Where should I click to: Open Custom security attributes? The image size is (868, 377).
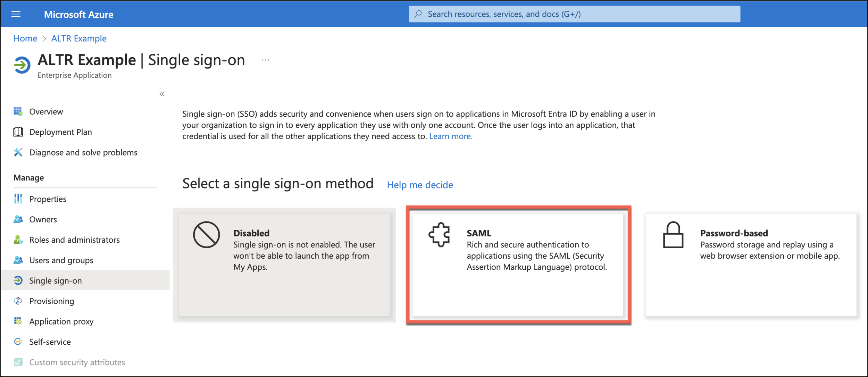(x=77, y=362)
